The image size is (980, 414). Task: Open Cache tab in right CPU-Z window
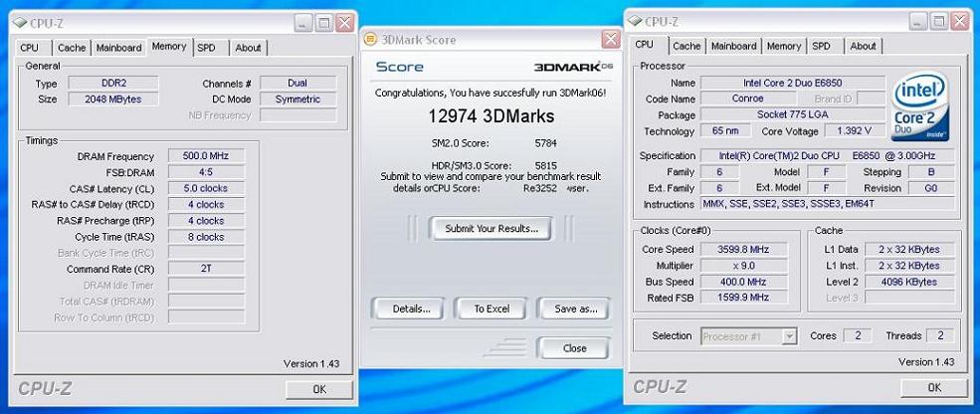686,46
